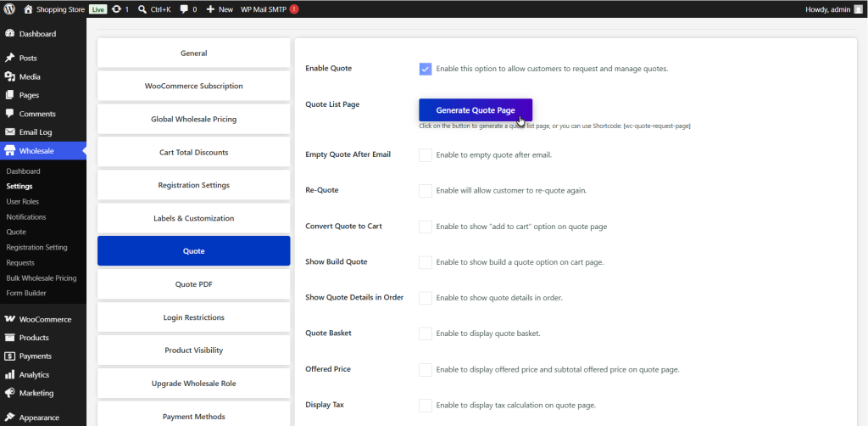This screenshot has height=426, width=868.
Task: Click the Pages icon in sidebar
Action: pyautogui.click(x=9, y=95)
